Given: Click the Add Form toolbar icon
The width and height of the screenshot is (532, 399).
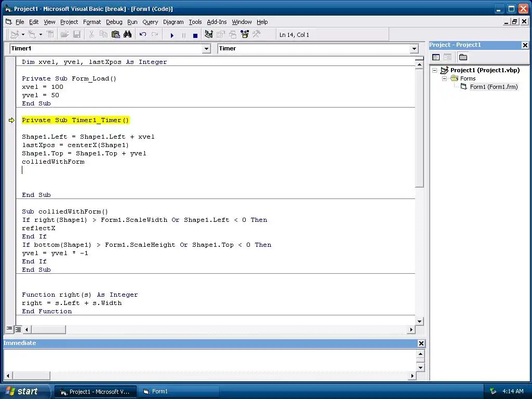Looking at the screenshot, I should (32, 35).
